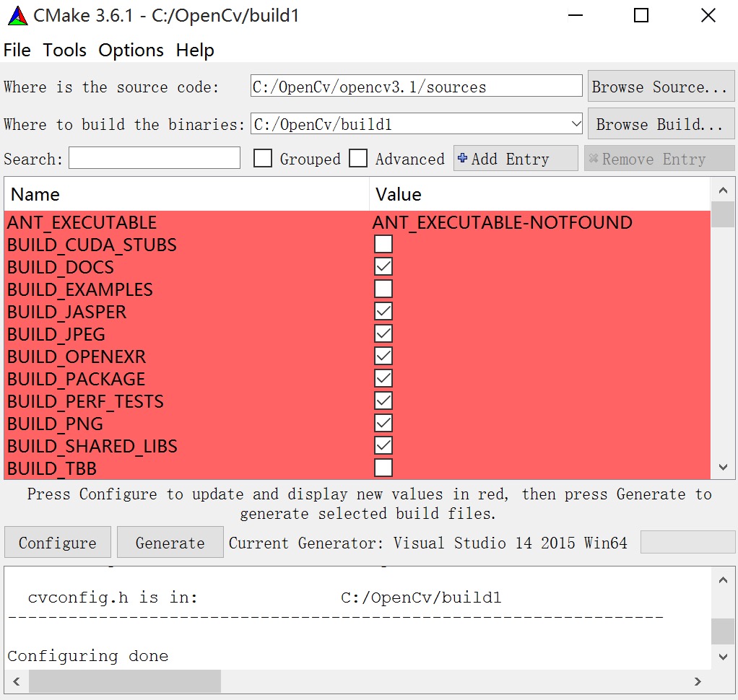738x700 pixels.
Task: Select the BUILD_PACKAGE row name
Action: (77, 379)
